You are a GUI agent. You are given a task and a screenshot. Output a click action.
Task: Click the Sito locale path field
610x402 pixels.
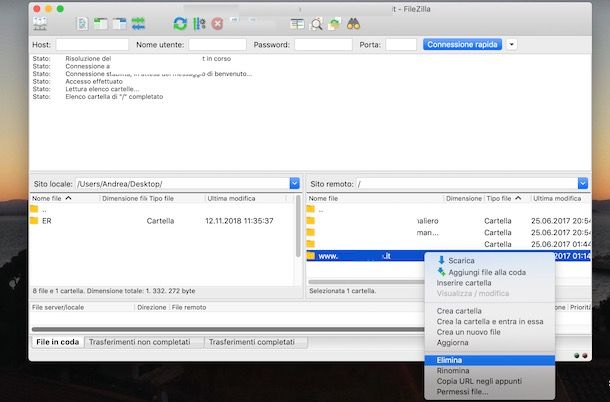click(x=183, y=184)
